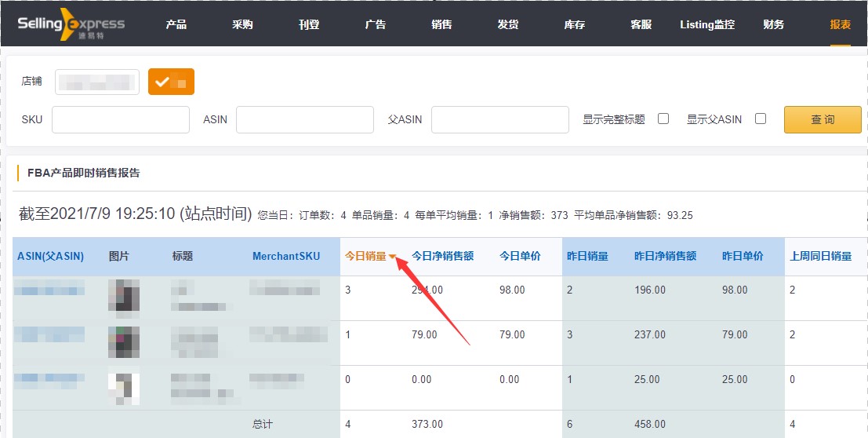Focus the ASIN text field
The width and height of the screenshot is (868, 438).
point(304,120)
